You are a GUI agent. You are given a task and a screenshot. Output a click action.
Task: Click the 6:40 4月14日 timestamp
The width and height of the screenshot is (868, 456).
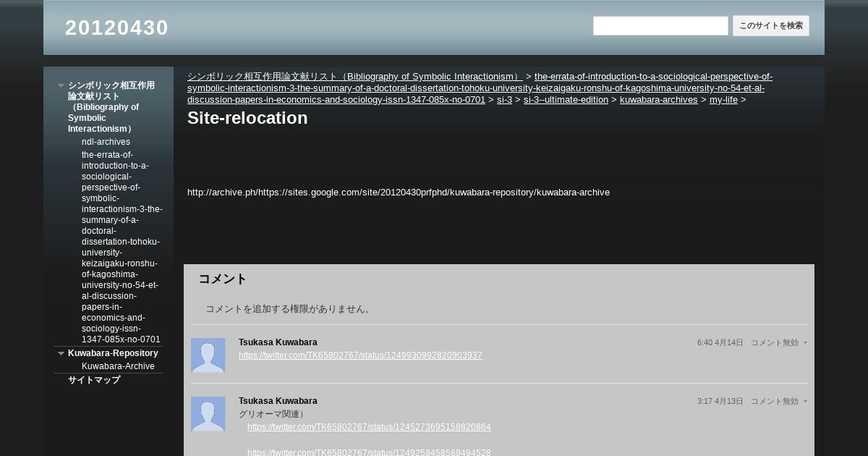point(720,342)
